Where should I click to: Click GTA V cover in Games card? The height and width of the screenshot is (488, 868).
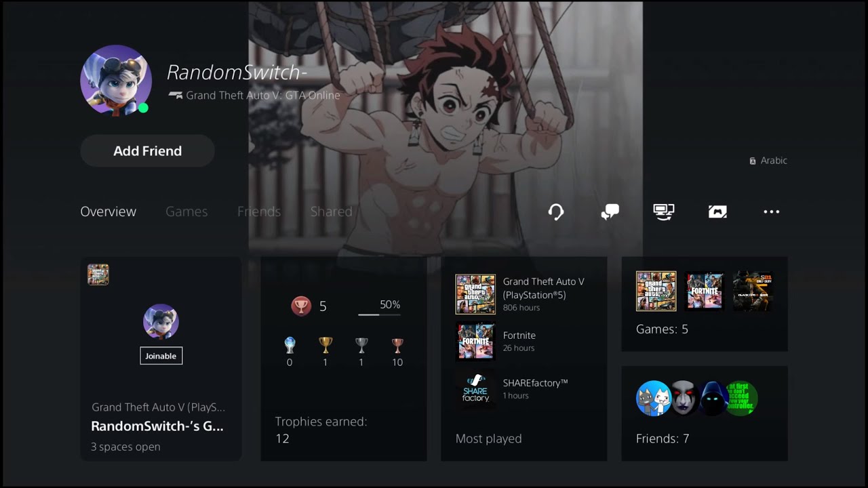656,291
